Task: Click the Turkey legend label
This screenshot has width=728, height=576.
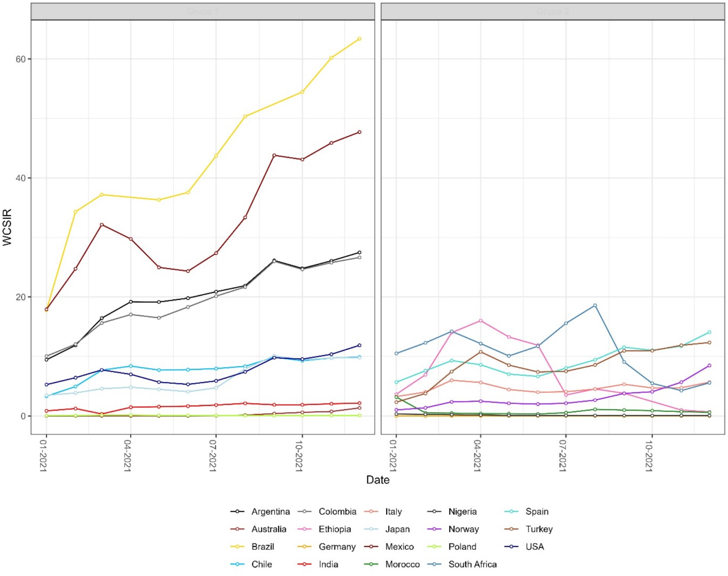Action: pyautogui.click(x=539, y=529)
